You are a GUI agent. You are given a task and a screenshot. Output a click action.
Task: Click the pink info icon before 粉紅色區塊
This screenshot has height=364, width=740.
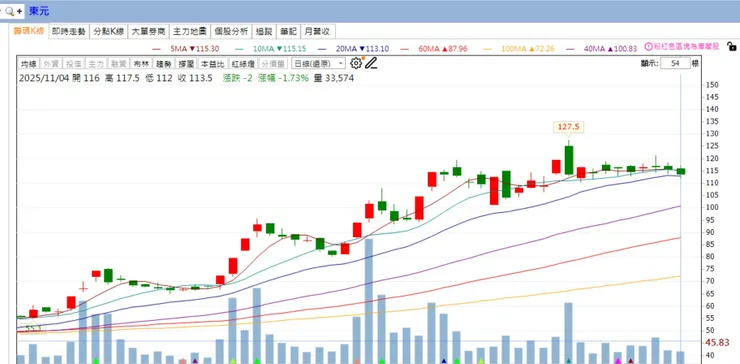pyautogui.click(x=648, y=47)
